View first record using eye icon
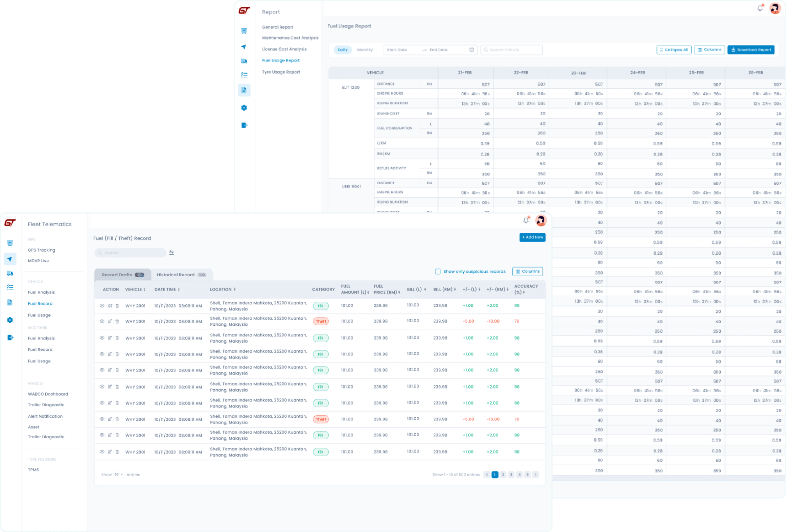 pos(102,306)
